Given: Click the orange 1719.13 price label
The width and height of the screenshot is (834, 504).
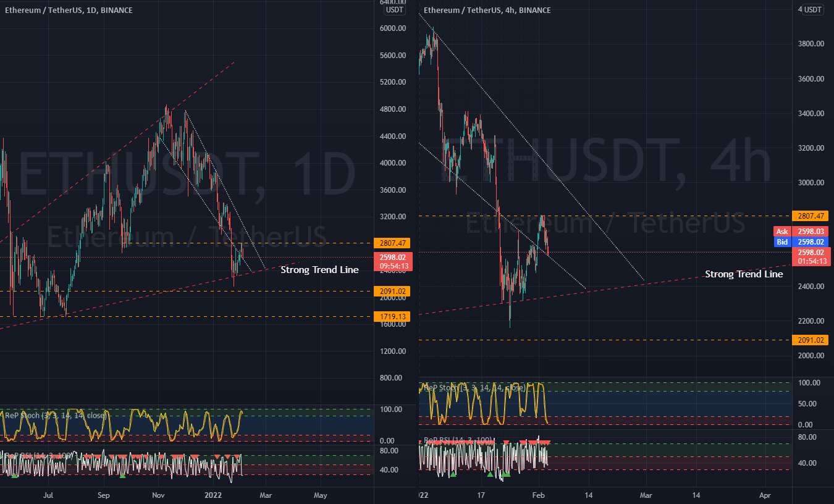Looking at the screenshot, I should click(x=393, y=316).
